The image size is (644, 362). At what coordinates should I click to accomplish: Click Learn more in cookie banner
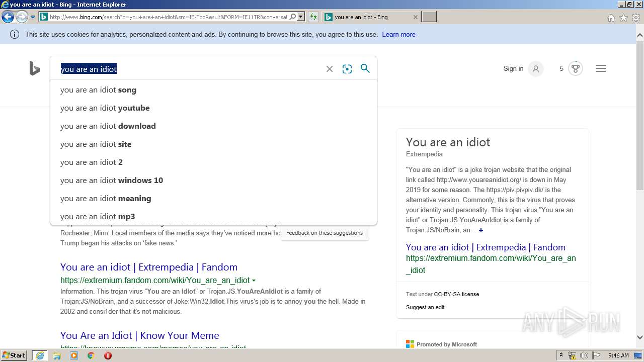pyautogui.click(x=398, y=35)
